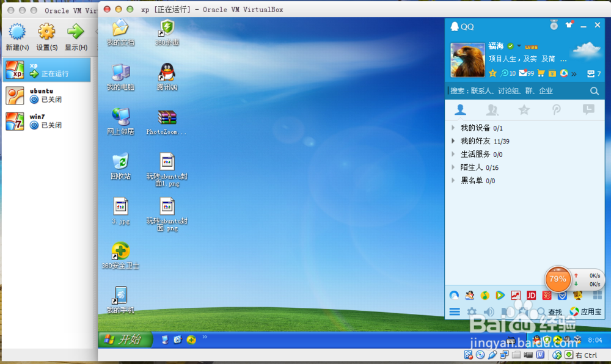The image size is (611, 364).
Task: Launch Tencent Video from the play icon
Action: click(499, 294)
